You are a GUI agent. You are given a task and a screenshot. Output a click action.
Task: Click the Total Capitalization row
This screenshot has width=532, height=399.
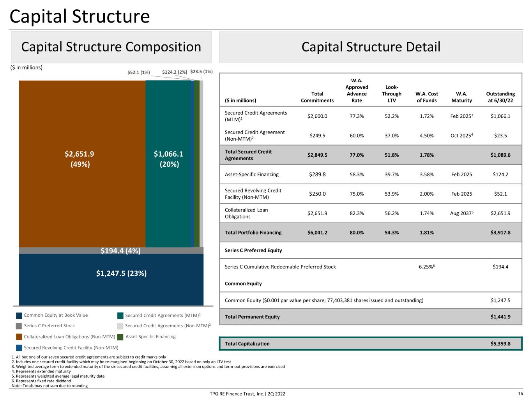[x=371, y=344]
